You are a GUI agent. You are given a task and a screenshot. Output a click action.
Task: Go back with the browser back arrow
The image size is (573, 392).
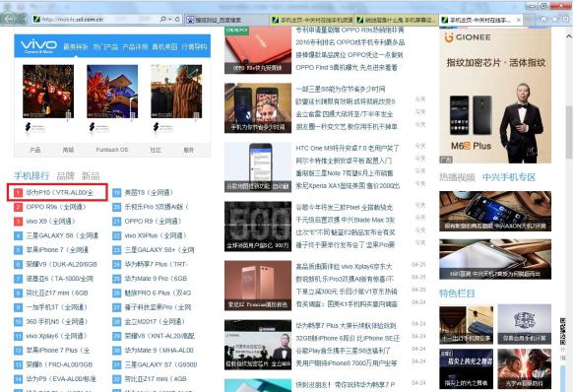9,19
